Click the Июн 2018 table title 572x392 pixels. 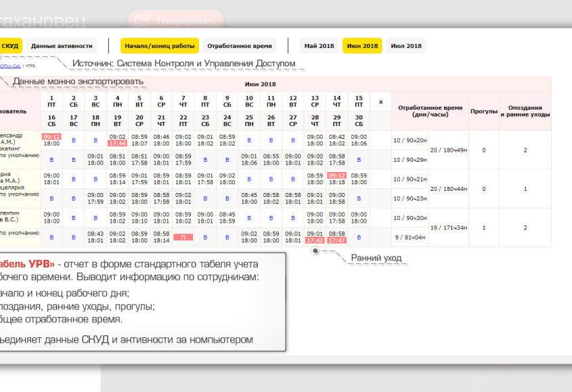click(260, 85)
